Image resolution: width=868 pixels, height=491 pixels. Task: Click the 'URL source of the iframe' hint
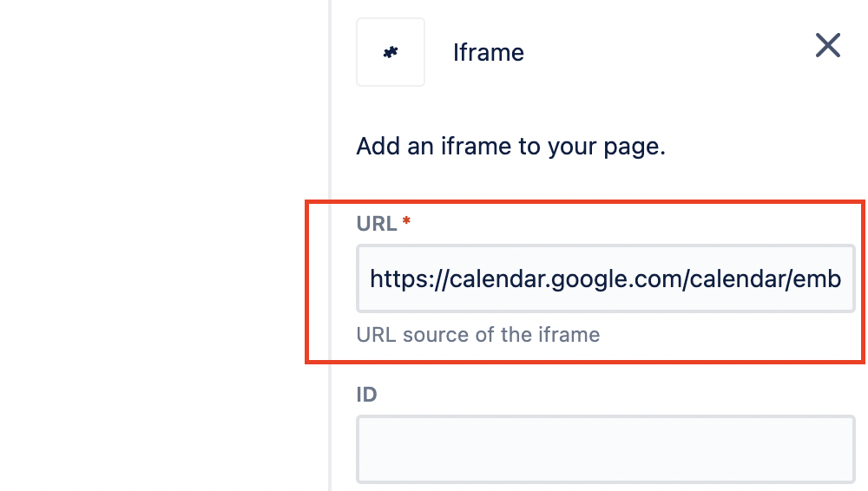(x=477, y=335)
